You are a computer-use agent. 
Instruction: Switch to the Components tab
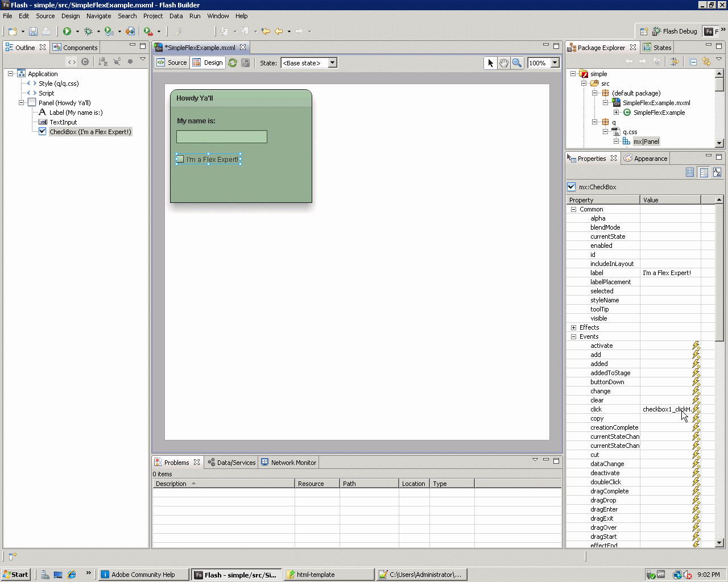click(75, 48)
